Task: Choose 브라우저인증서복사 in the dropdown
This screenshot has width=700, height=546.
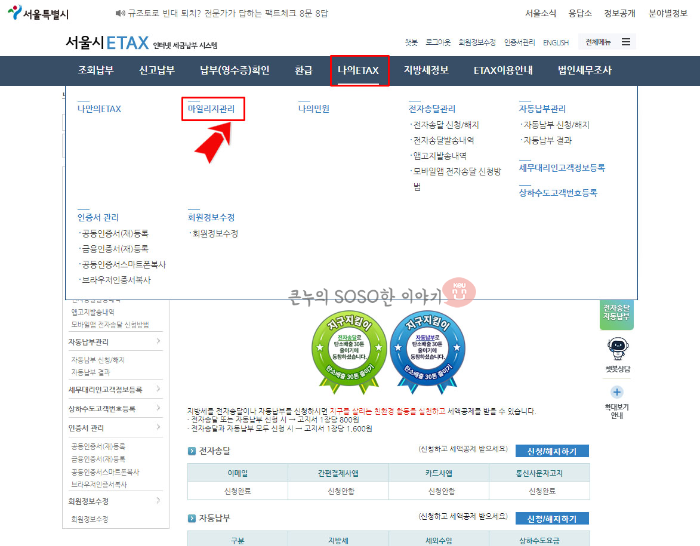Action: tap(116, 280)
